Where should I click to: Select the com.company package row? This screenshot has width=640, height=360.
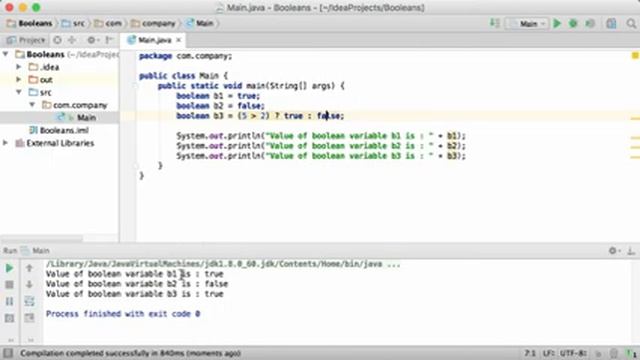60,105
